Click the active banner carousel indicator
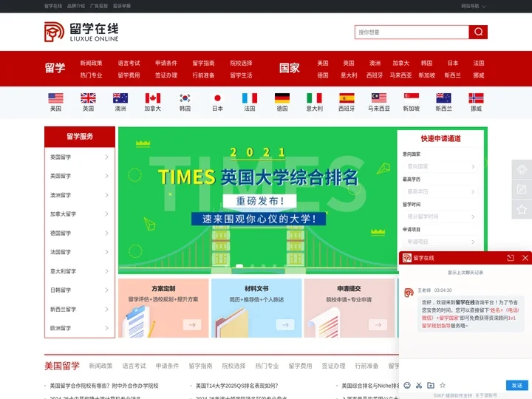 [239, 266]
